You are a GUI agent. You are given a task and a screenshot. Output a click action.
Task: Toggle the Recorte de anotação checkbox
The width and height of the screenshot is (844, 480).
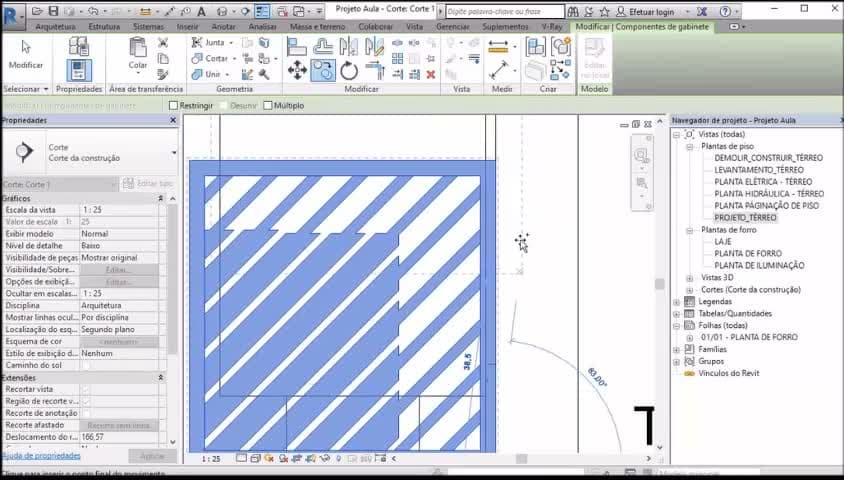point(85,413)
